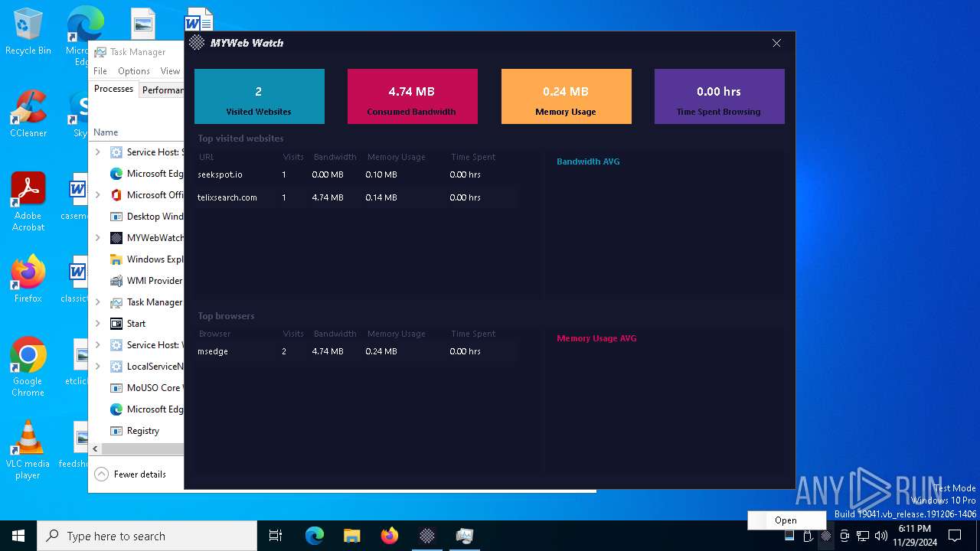Click the Desktop Window Manager process icon
980x551 pixels.
[x=116, y=217]
